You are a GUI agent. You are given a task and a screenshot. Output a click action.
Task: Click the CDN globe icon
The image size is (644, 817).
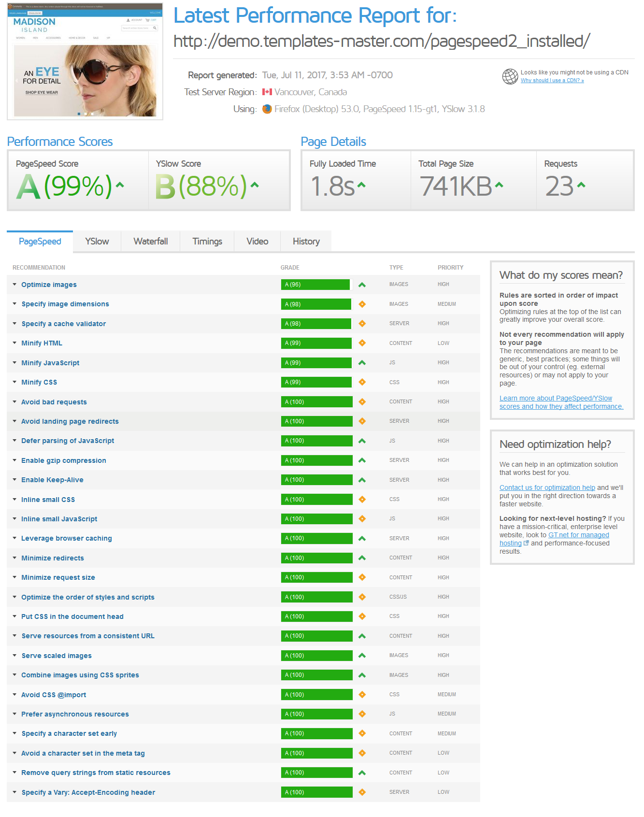pyautogui.click(x=510, y=76)
